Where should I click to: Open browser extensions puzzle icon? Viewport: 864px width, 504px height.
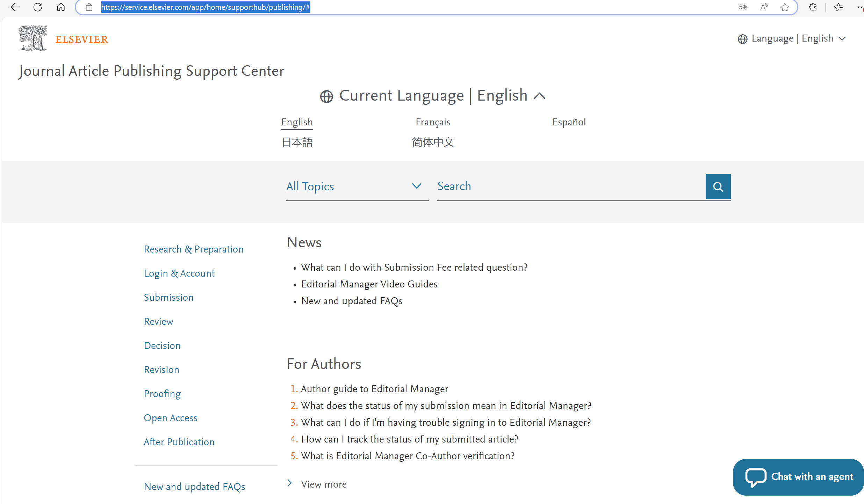tap(813, 7)
